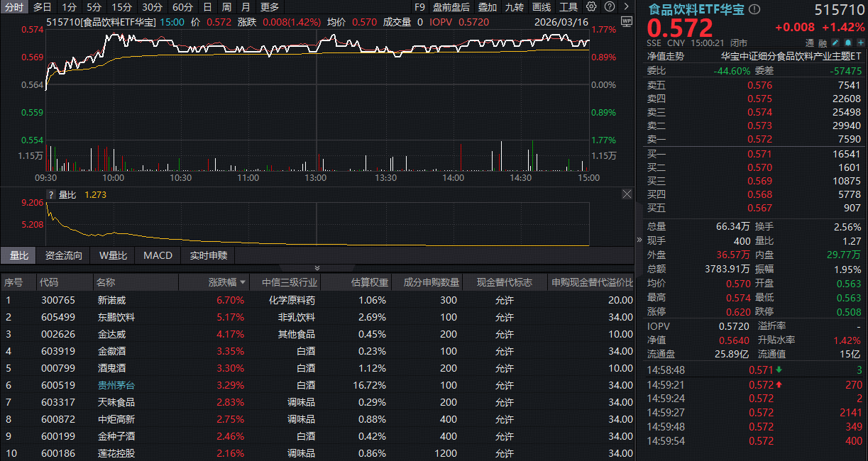
Task: Expand the toolbar with the right chevron
Action: point(625,7)
